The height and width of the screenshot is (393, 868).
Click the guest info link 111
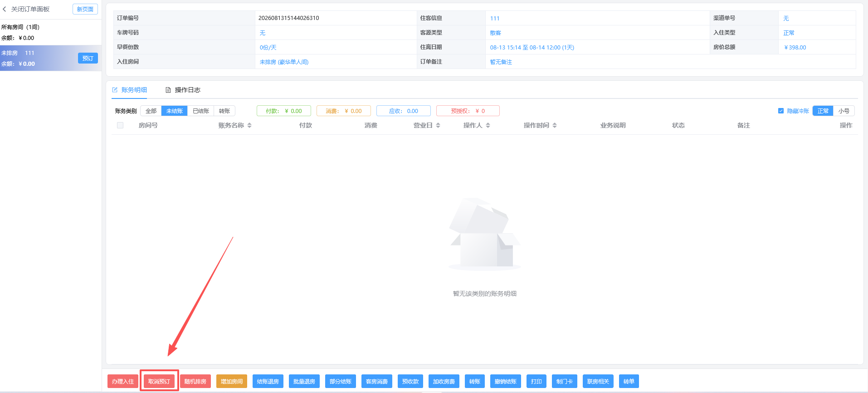(x=495, y=18)
